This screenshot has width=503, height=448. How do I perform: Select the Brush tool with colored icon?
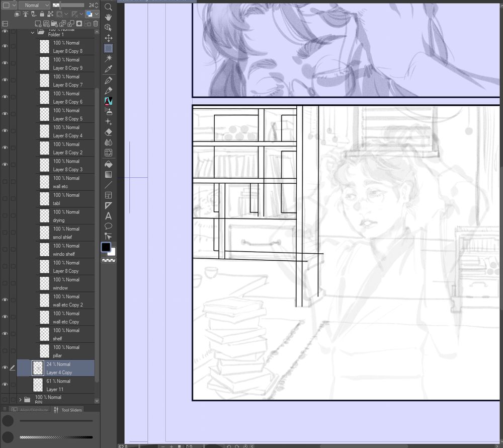(109, 101)
